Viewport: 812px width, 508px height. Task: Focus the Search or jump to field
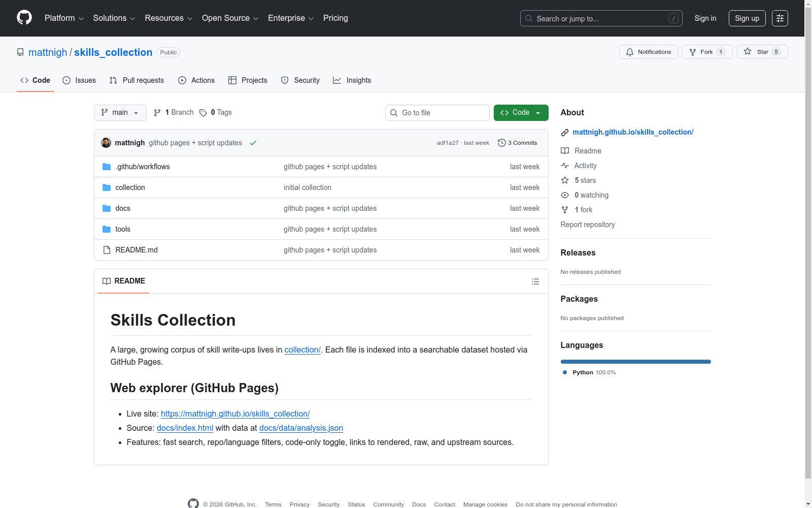tap(601, 18)
